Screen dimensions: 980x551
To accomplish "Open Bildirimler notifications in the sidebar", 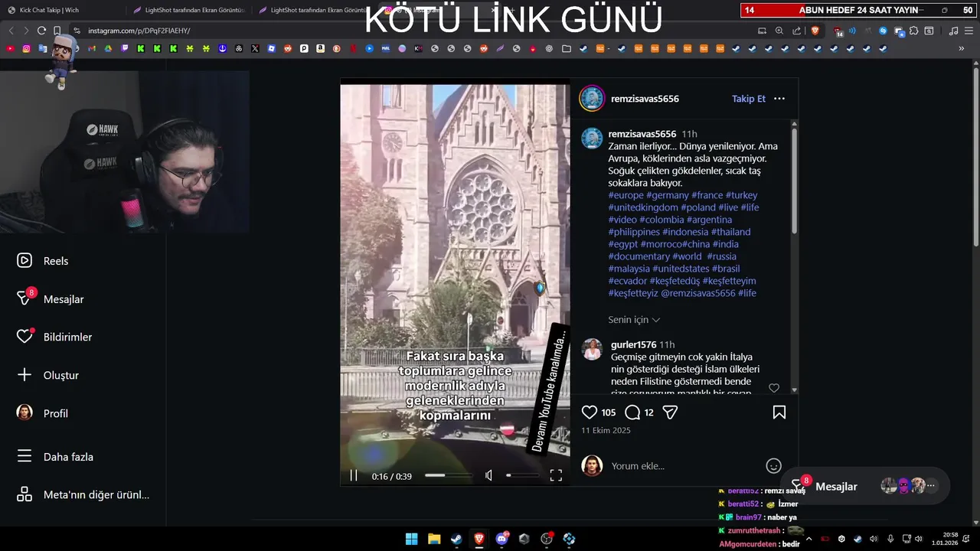I will (54, 337).
